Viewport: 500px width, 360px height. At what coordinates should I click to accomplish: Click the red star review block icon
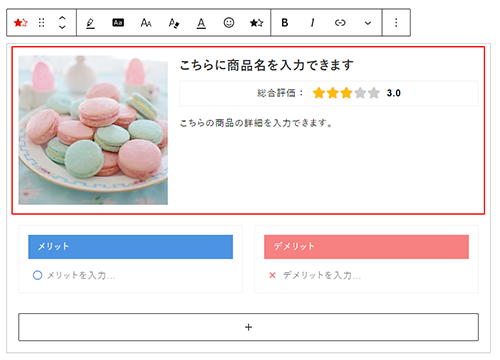(21, 23)
